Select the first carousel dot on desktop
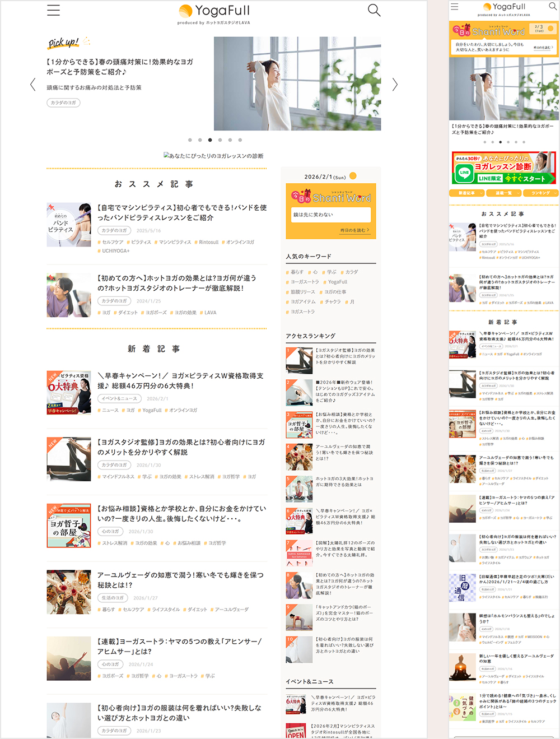This screenshot has width=560, height=739. [190, 140]
